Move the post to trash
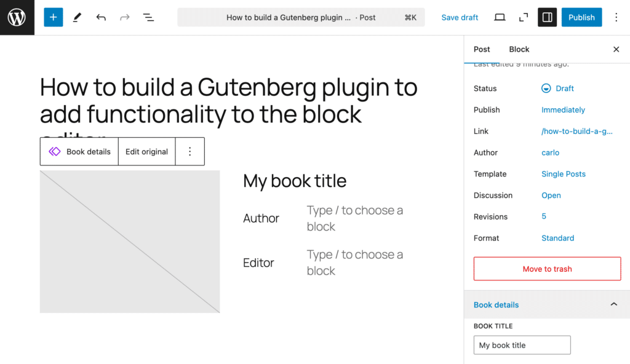 [546, 269]
